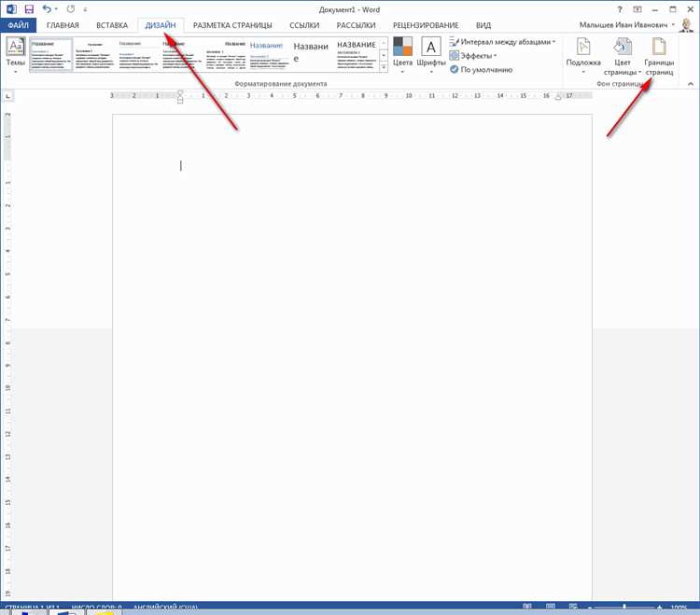Apply the first highlighted document style set
This screenshot has height=615, width=700.
(x=51, y=55)
